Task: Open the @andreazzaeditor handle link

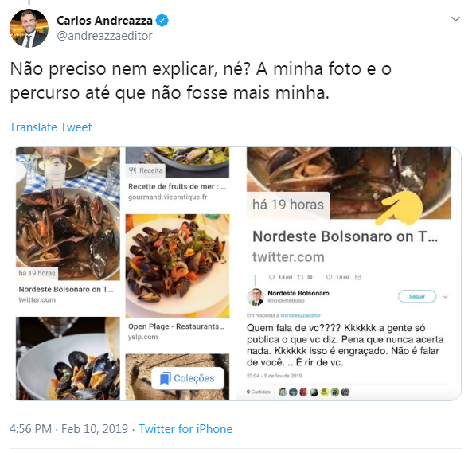Action: (104, 36)
